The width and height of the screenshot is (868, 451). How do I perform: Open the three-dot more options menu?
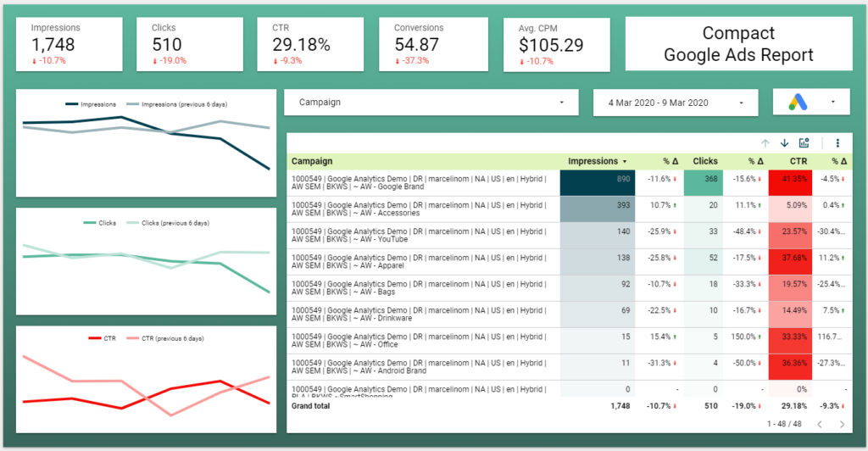pyautogui.click(x=837, y=143)
